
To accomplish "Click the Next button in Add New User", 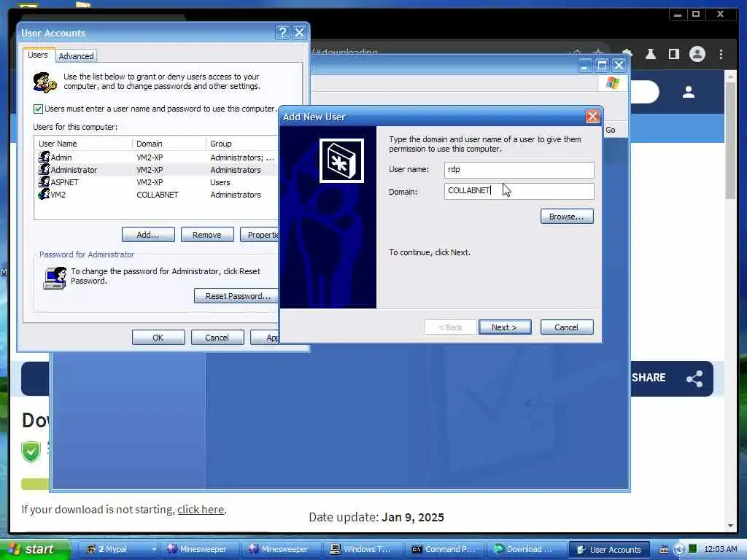I will [x=505, y=327].
